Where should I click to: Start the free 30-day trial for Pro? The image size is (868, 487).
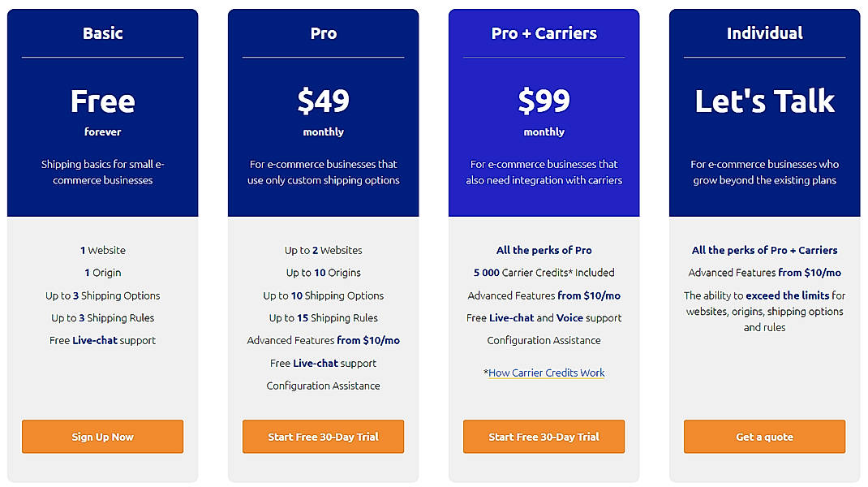point(323,436)
